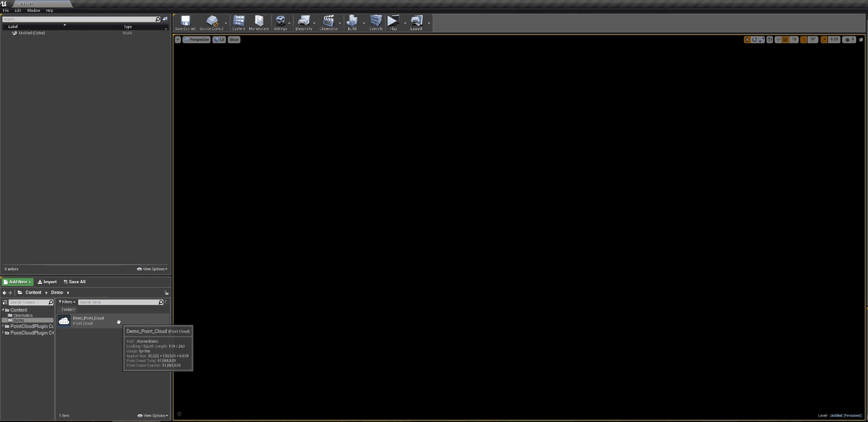Open the Window menu

33,10
